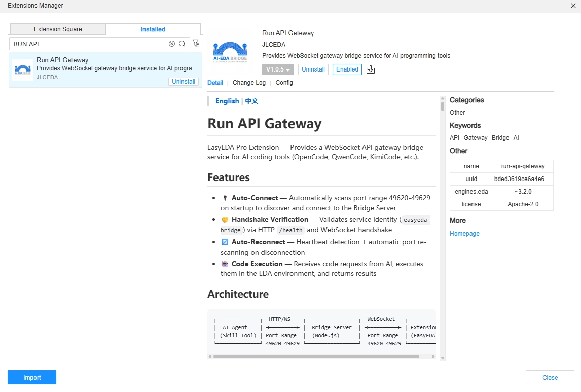Click Uninstall in the extension header
581x392 pixels.
click(x=313, y=69)
